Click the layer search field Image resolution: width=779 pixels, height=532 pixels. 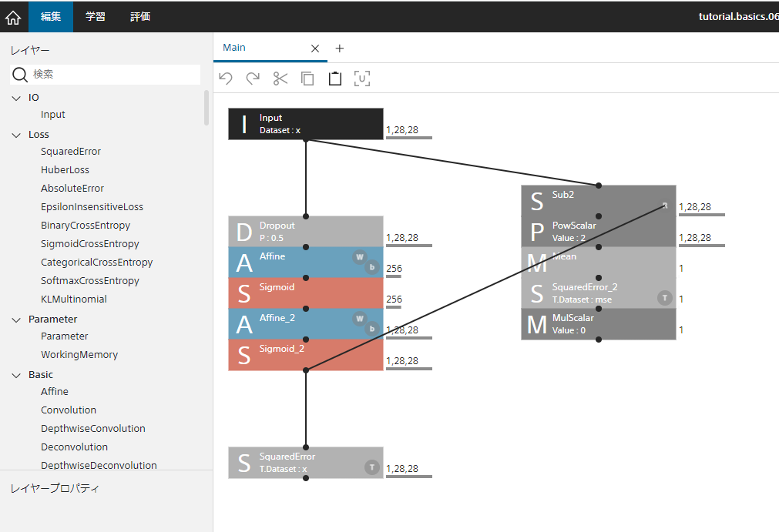point(114,75)
